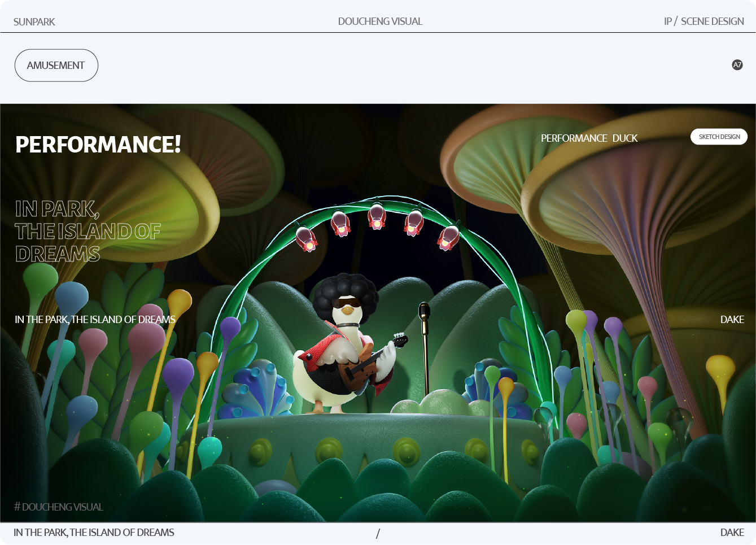Viewport: 756px width, 545px height.
Task: Click footer IN THE PARK, THE ISLAND OF DREAMS
Action: (x=94, y=533)
